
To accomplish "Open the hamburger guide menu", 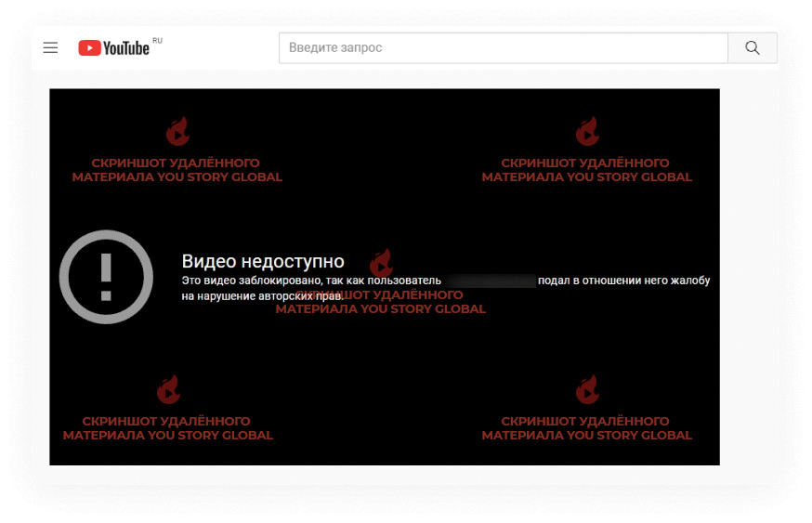I will [x=50, y=48].
